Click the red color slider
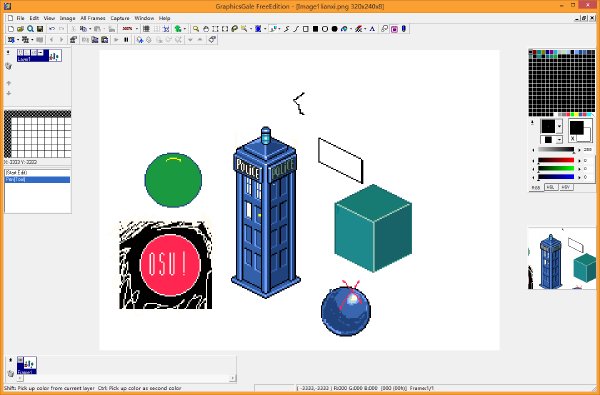 556,160
